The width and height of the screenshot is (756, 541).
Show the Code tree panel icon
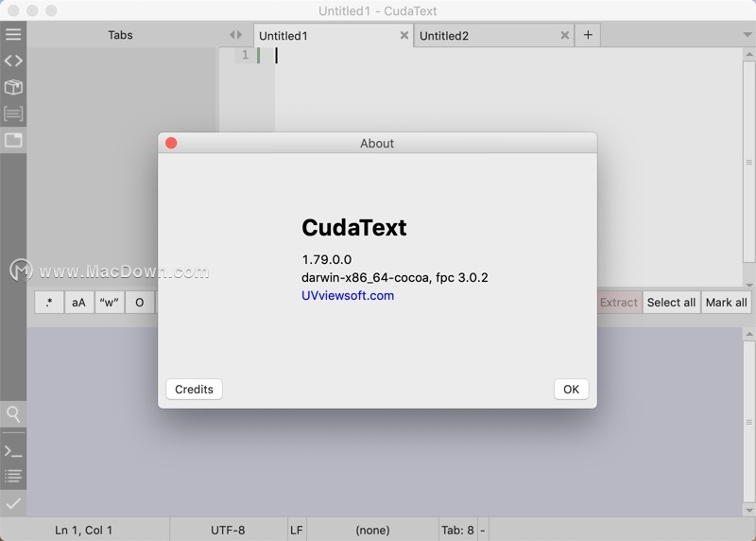coord(13,61)
